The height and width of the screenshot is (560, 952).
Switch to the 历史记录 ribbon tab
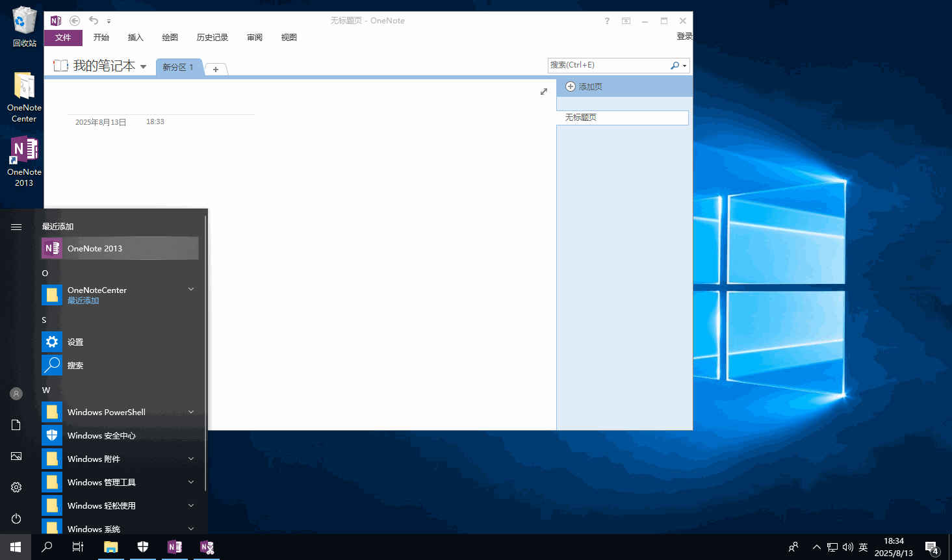(x=212, y=38)
